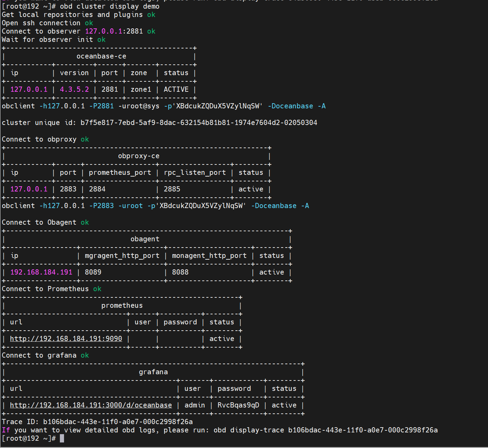Click the obproxy-ce table title
This screenshot has width=488, height=448.
(x=139, y=156)
